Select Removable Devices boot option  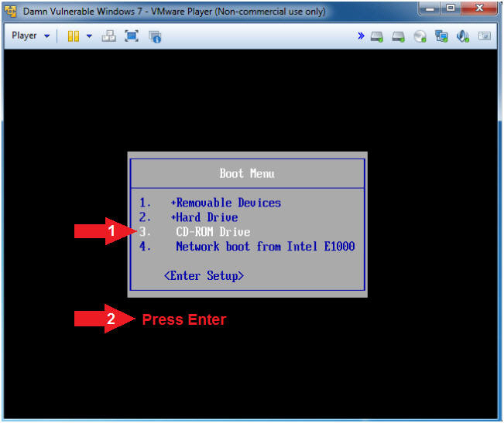[x=225, y=203]
